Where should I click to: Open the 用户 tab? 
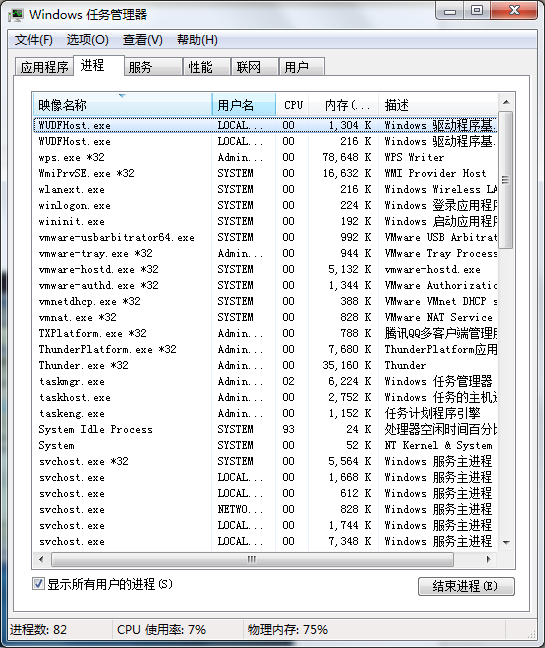[302, 67]
